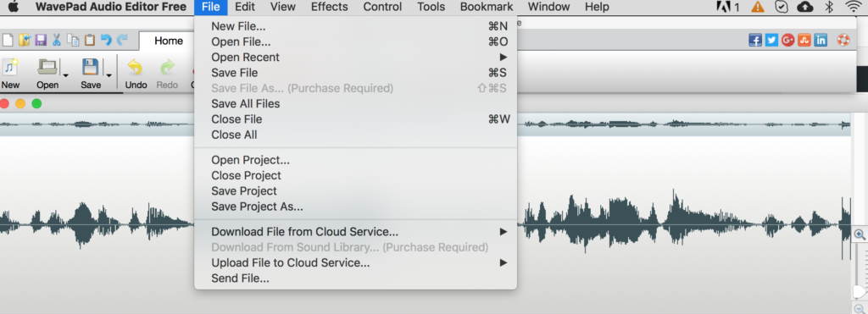Click the checkmark status icon in menu bar

point(781,7)
